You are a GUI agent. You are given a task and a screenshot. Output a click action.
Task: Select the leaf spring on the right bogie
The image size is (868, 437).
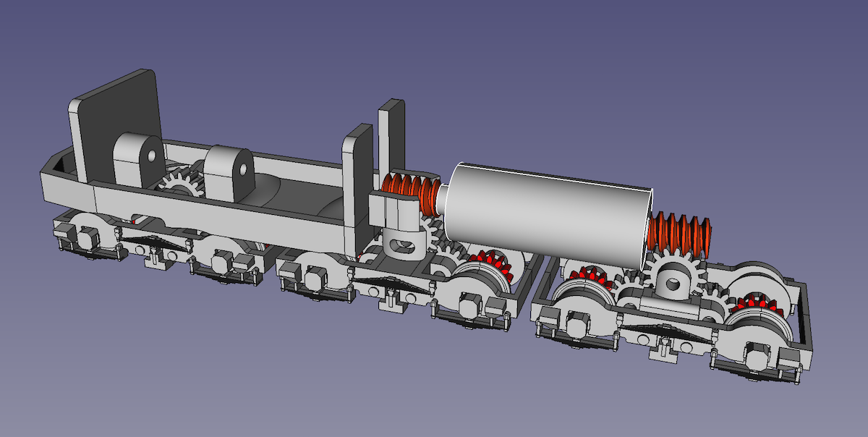click(652, 331)
